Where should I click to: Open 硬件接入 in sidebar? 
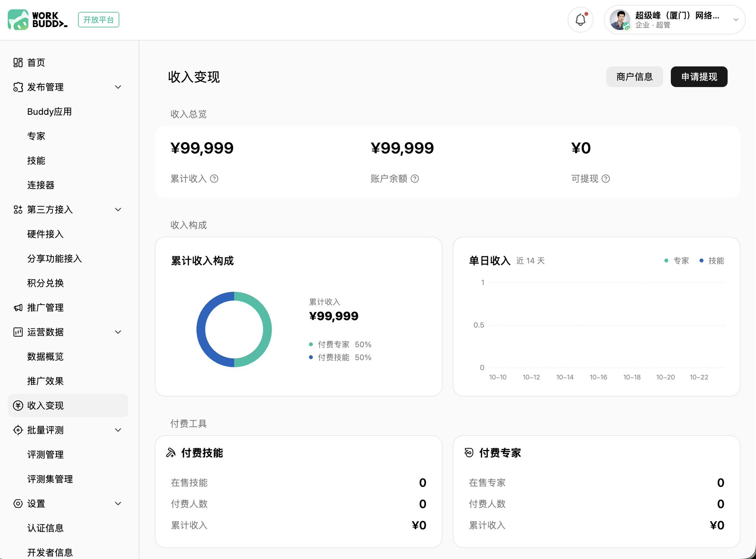[45, 234]
